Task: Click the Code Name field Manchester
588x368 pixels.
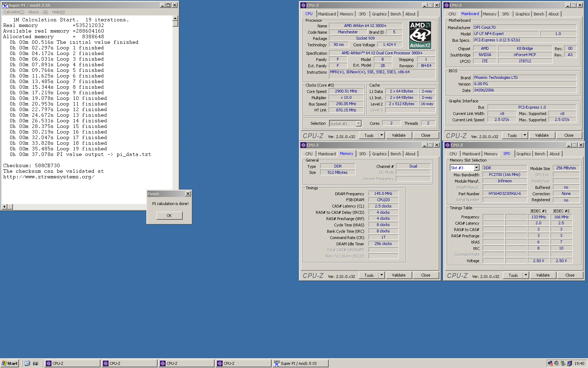Action: [x=348, y=32]
